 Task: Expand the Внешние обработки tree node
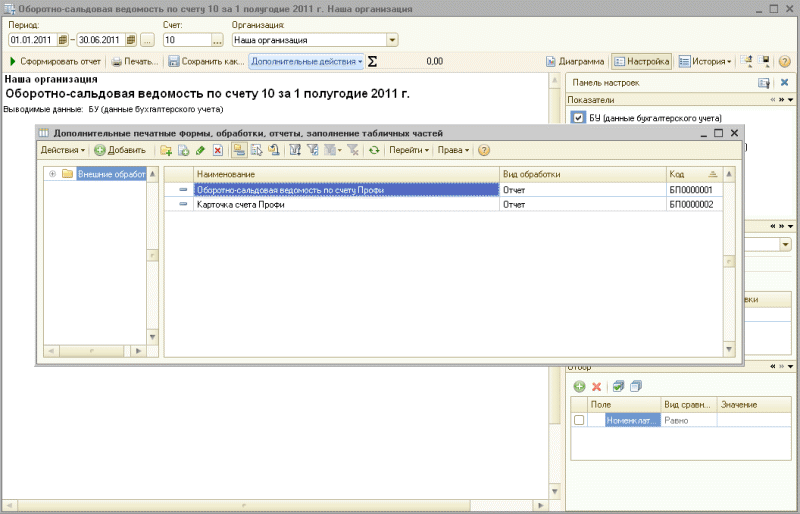click(52, 174)
